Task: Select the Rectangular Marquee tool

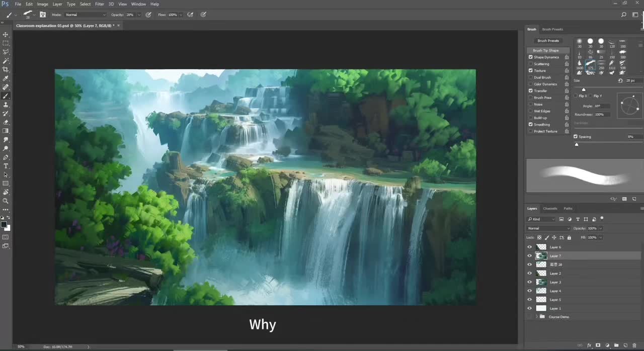Action: [6, 43]
